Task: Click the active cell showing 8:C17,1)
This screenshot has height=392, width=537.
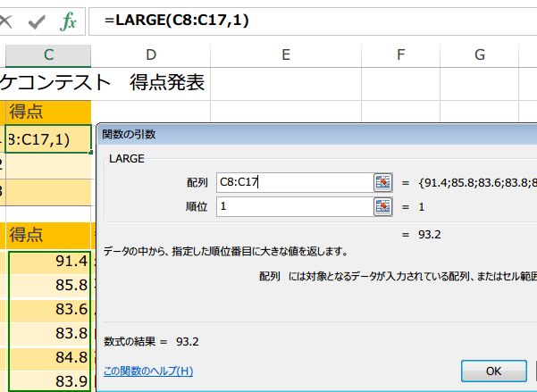Action: click(48, 139)
